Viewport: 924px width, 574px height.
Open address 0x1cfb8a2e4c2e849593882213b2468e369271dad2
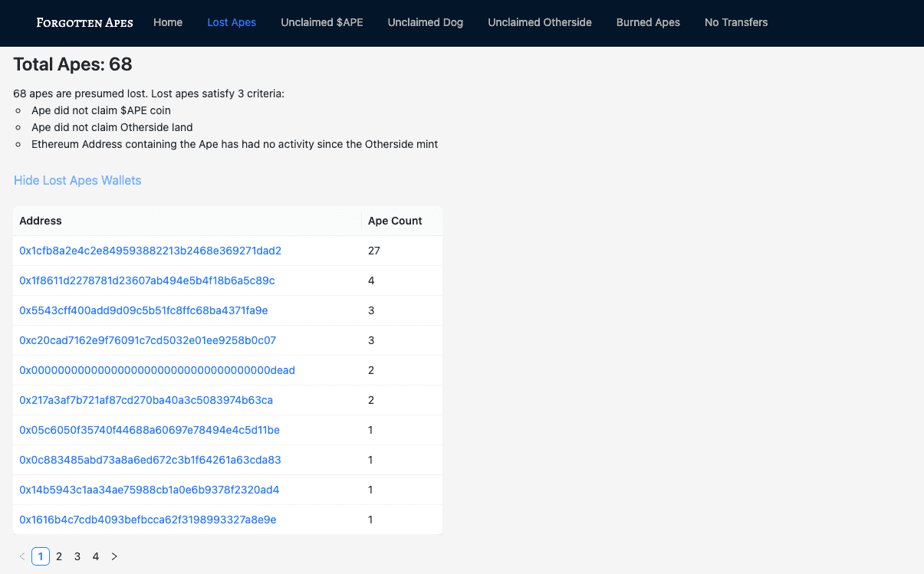tap(150, 251)
